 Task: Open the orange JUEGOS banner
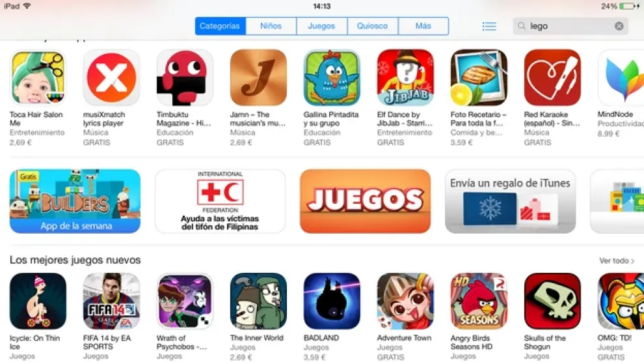click(365, 201)
